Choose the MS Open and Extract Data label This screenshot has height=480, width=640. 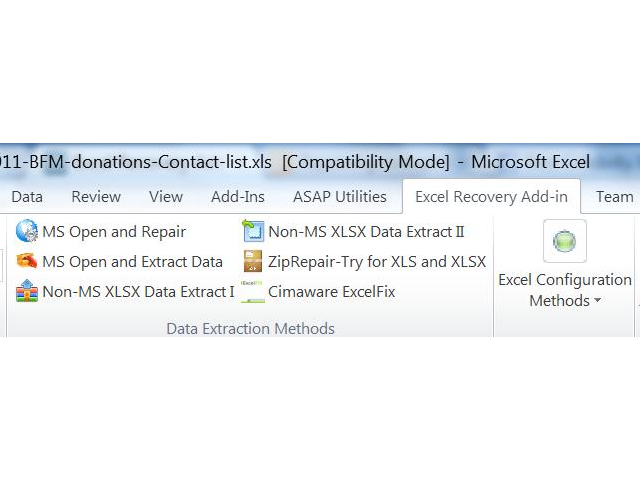[133, 262]
